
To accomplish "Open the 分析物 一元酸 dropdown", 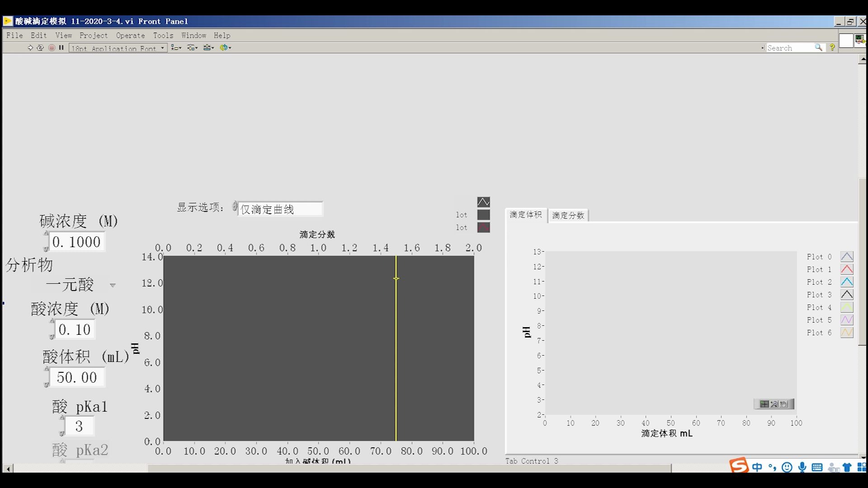I will 81,285.
